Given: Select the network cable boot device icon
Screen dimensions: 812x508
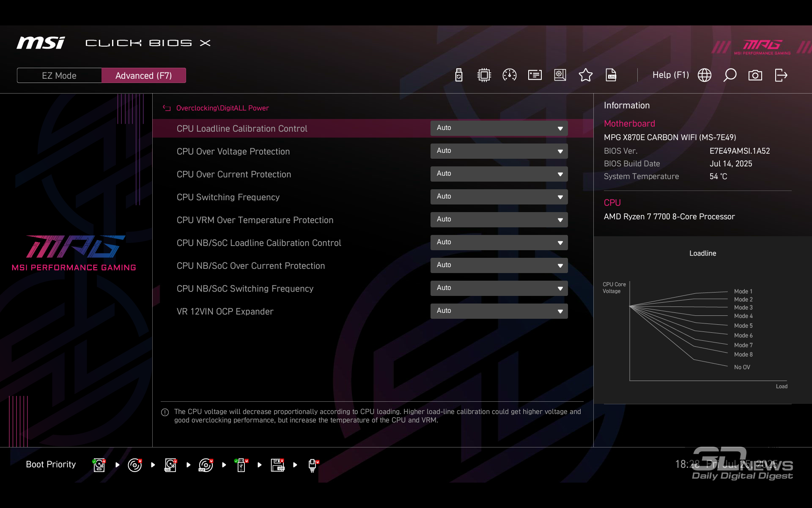Looking at the screenshot, I should pyautogui.click(x=313, y=466).
